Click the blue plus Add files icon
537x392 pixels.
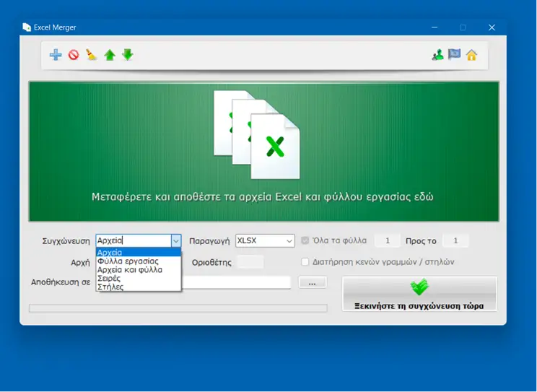(x=56, y=55)
